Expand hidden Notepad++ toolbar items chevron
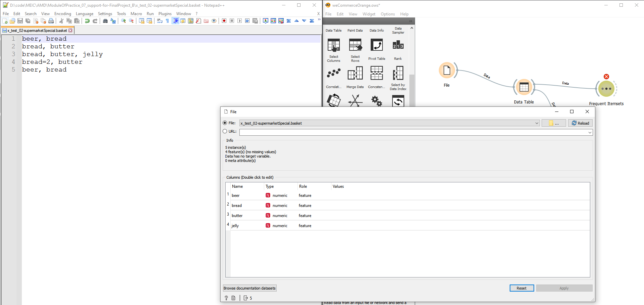Screen dimensions: 644x305 tap(319, 20)
